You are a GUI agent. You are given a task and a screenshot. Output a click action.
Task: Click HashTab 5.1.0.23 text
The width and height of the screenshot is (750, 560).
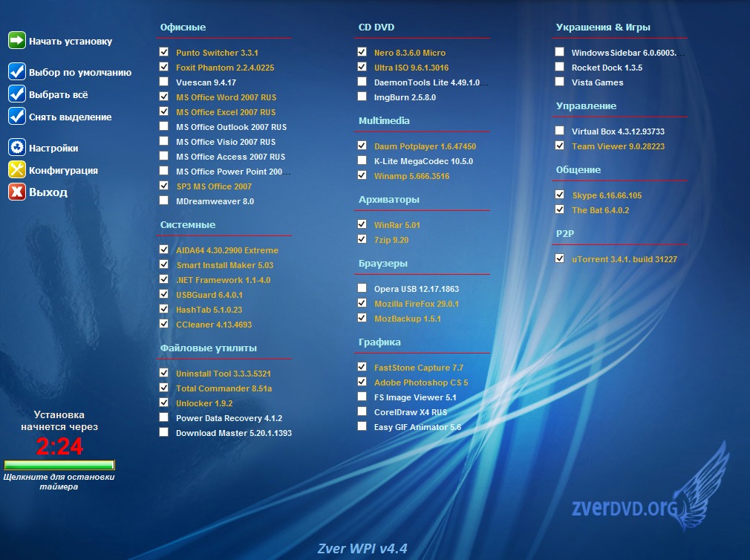point(209,310)
